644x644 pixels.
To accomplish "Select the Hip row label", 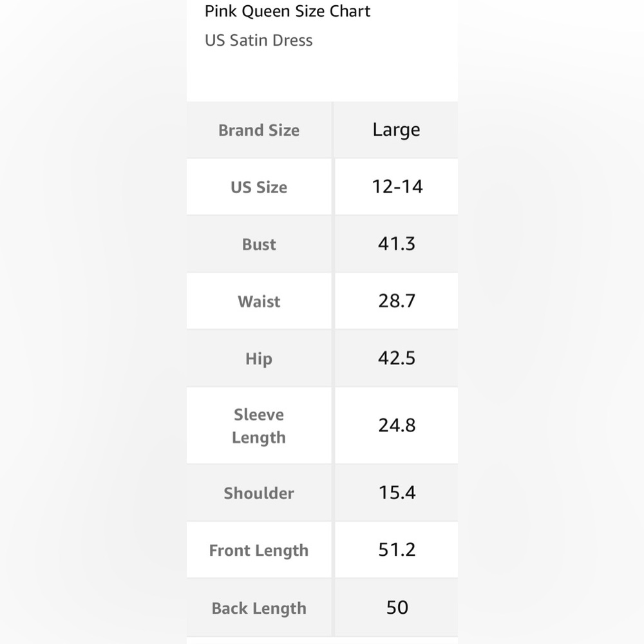I will point(259,359).
